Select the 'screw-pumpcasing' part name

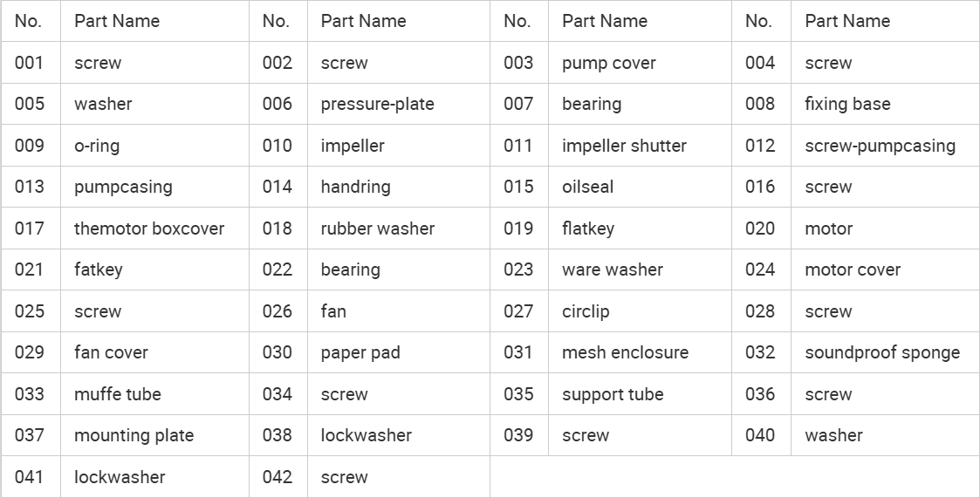tap(880, 146)
